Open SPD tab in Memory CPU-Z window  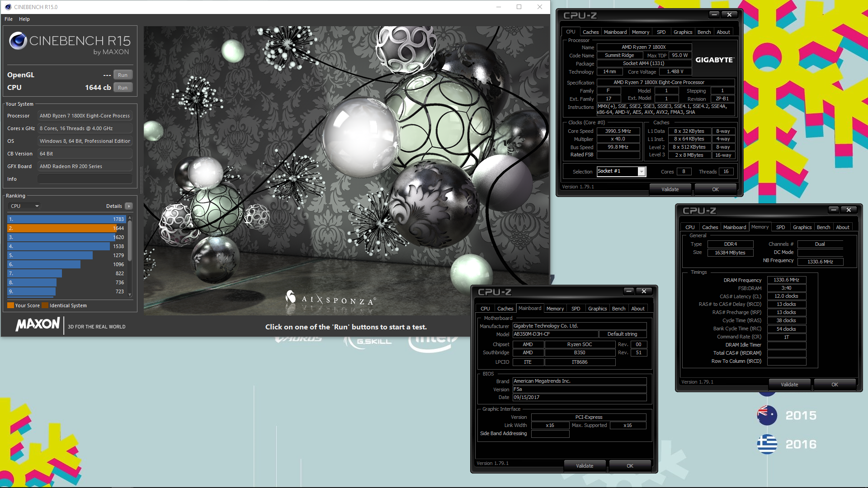pos(780,227)
